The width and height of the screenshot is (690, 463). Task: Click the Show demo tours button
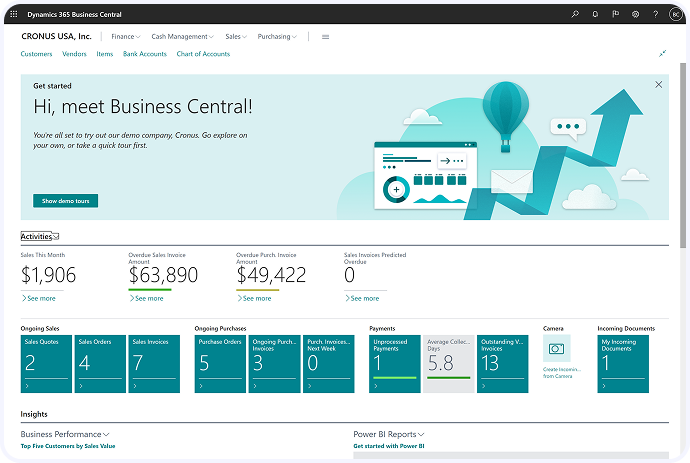pos(66,201)
